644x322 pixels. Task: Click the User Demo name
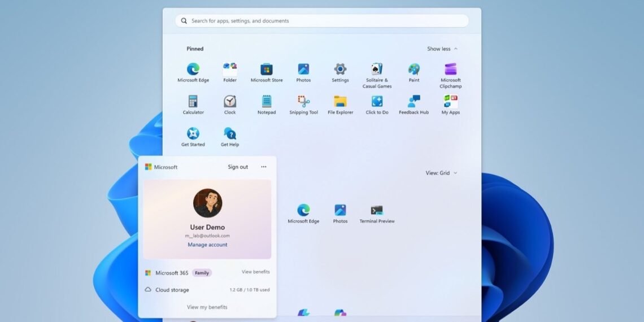207,227
